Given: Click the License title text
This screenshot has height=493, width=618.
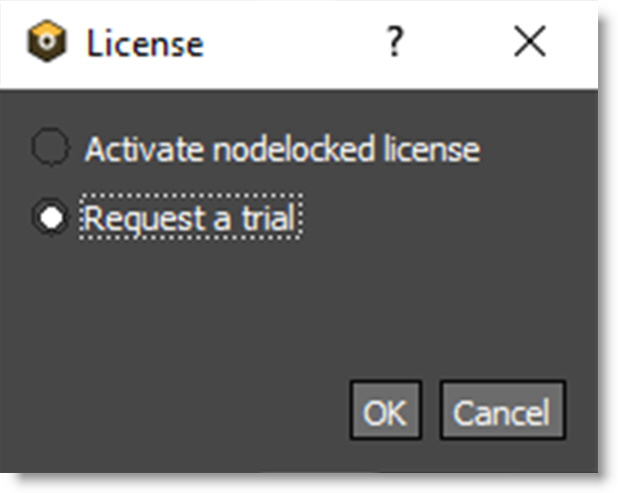Looking at the screenshot, I should point(144,43).
